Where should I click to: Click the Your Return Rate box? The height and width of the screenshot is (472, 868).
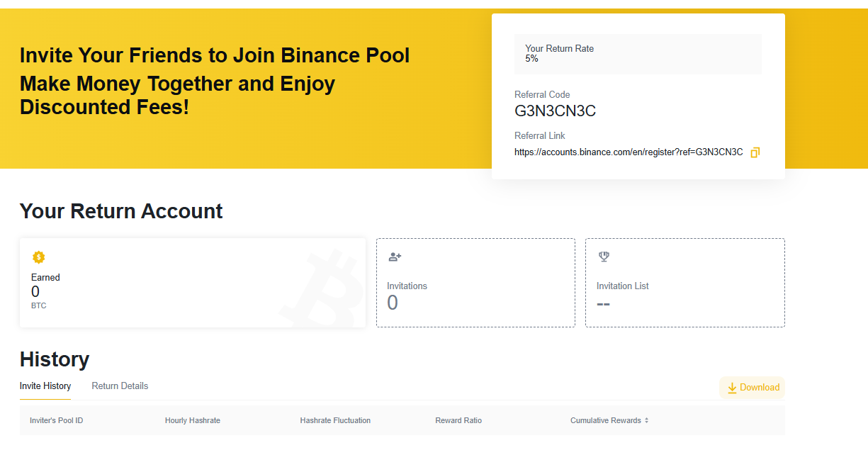(638, 54)
